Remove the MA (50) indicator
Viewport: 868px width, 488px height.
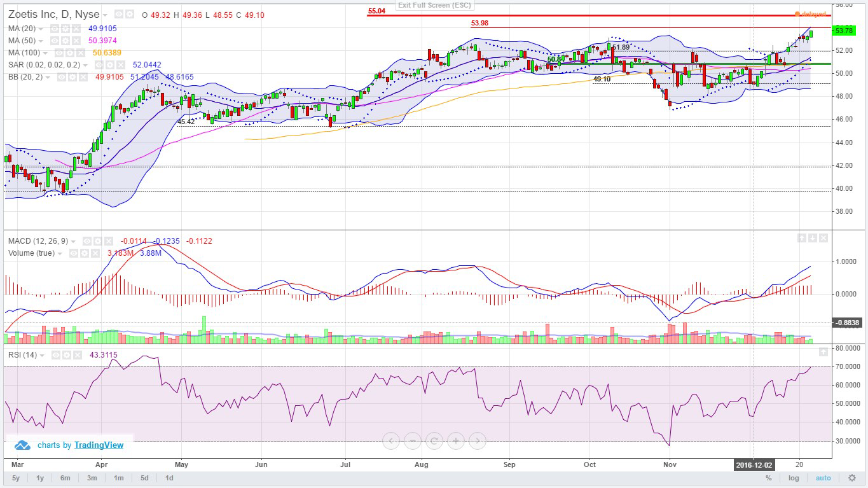coord(76,41)
